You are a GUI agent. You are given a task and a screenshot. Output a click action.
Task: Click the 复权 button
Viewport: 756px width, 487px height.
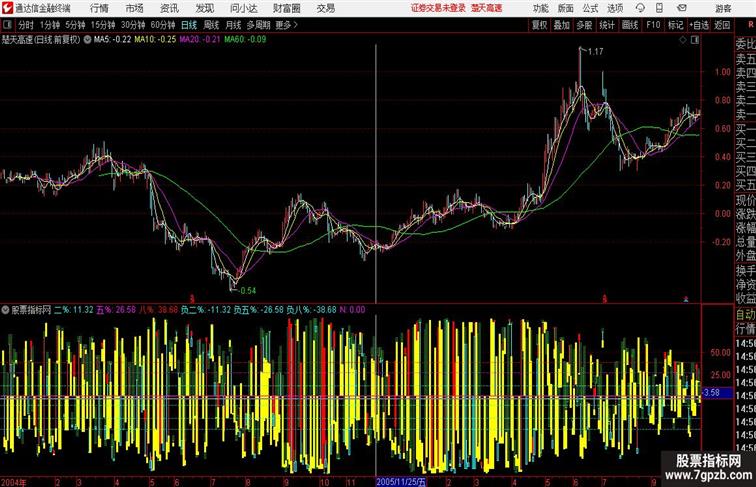pyautogui.click(x=539, y=25)
